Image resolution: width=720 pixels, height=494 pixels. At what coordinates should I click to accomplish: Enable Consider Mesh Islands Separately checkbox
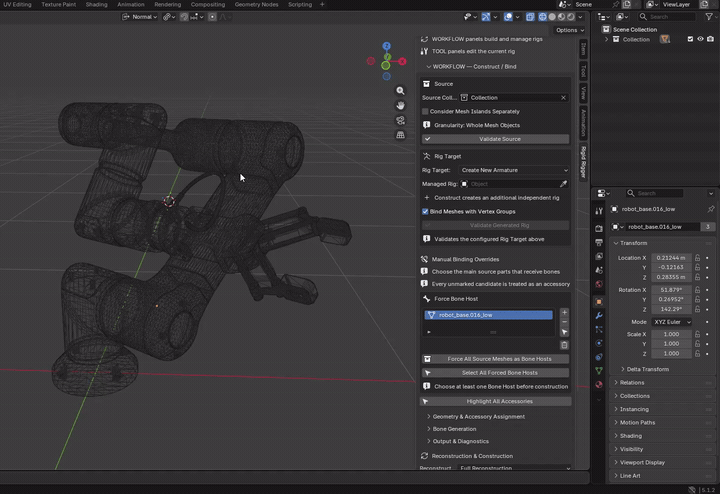[x=425, y=112]
